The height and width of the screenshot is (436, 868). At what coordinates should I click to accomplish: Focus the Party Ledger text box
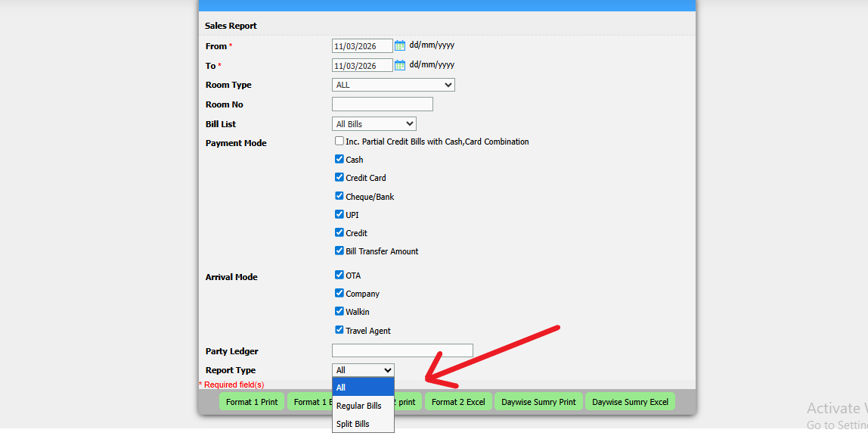(402, 350)
